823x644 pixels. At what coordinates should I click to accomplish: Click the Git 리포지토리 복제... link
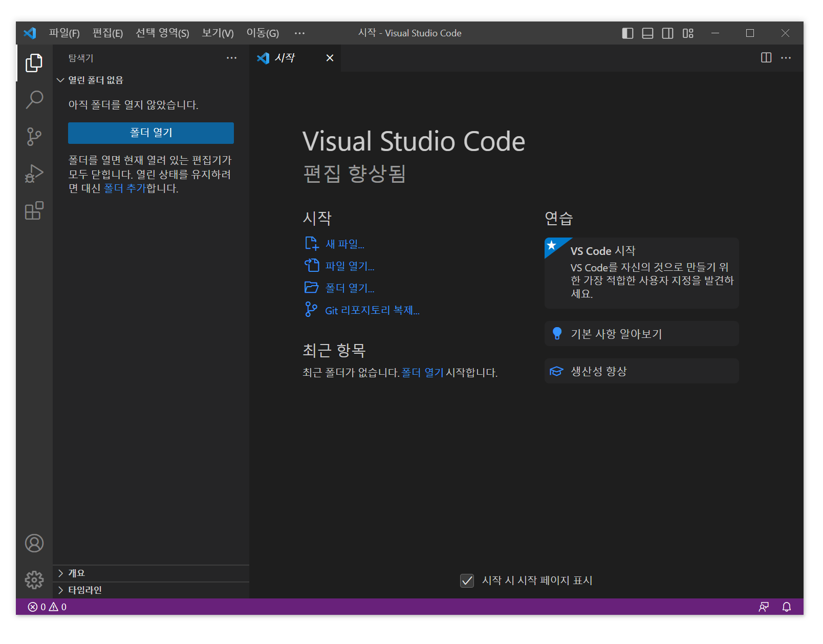pyautogui.click(x=372, y=310)
